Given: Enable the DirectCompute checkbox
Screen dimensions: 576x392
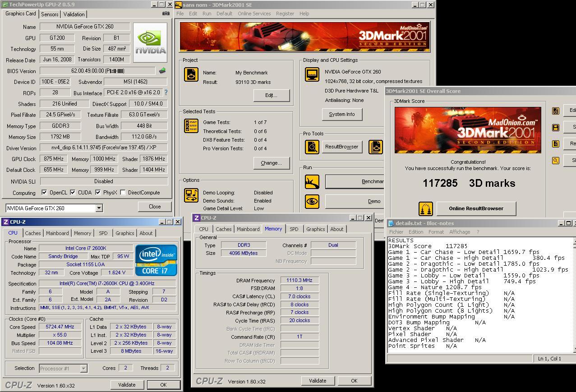Looking at the screenshot, I should (123, 193).
